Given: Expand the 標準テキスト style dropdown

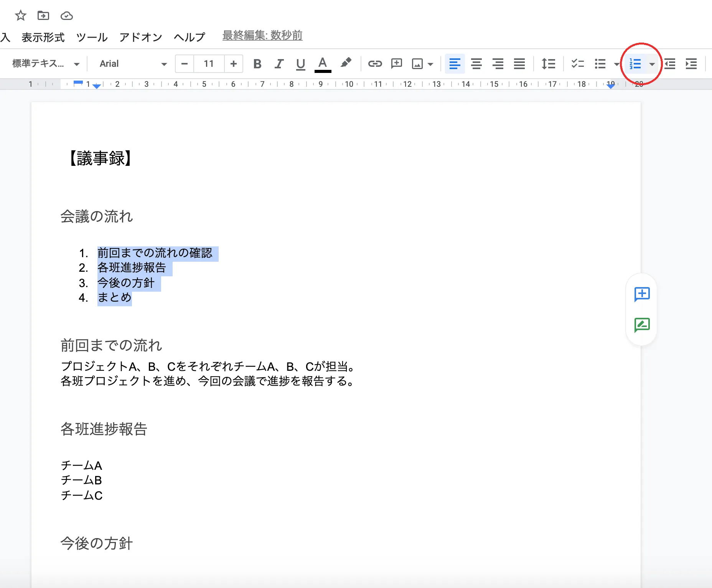Looking at the screenshot, I should [x=46, y=64].
